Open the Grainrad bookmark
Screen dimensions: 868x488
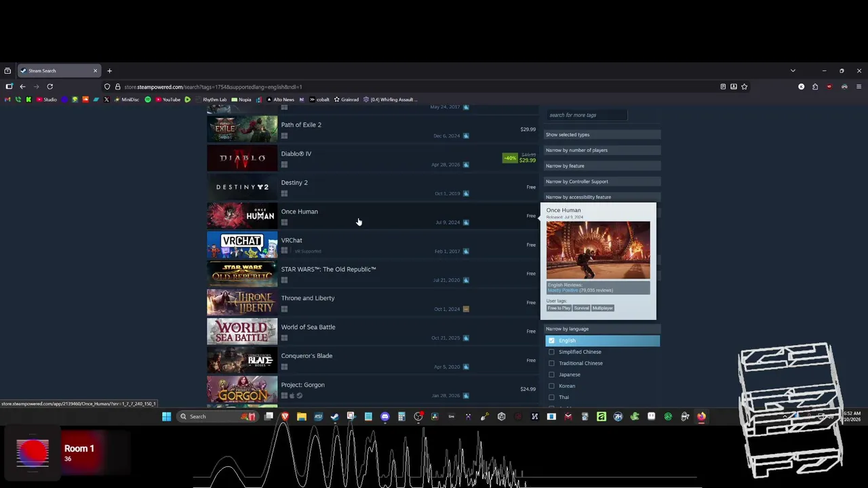click(x=347, y=100)
